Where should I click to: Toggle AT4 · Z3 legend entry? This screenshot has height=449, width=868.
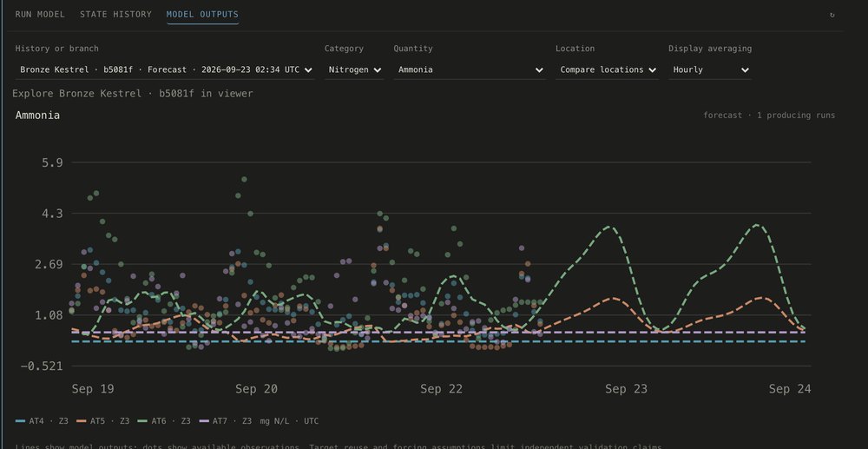tap(42, 421)
